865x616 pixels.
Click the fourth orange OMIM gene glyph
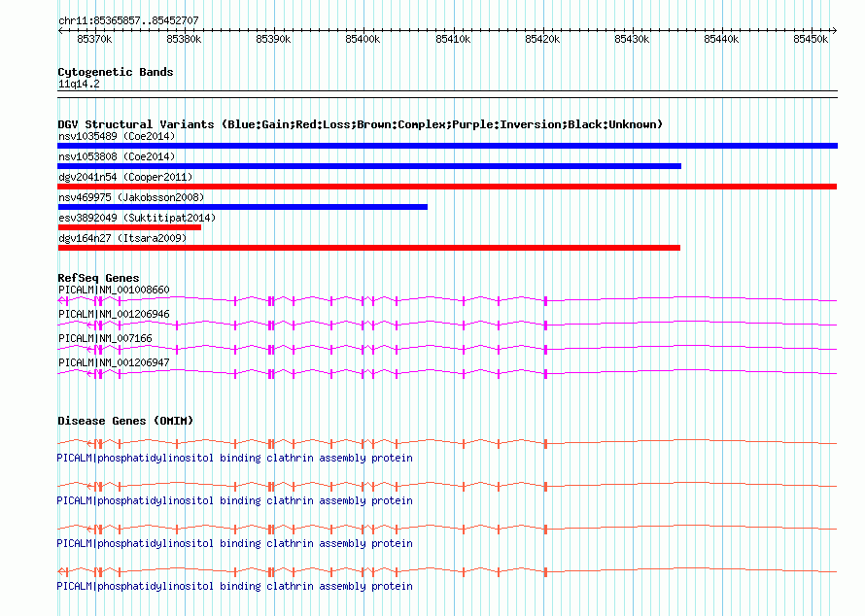pos(447,572)
